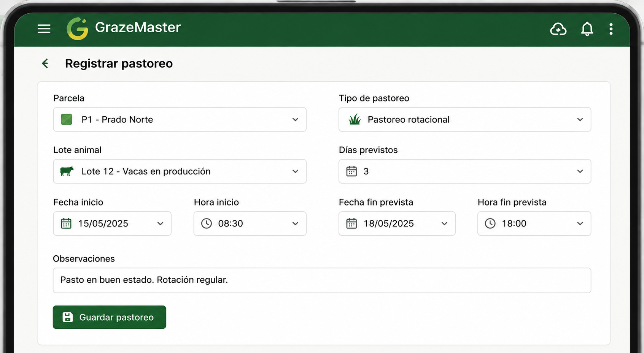
Task: Expand Días previstos dropdown chevron
Action: [580, 171]
